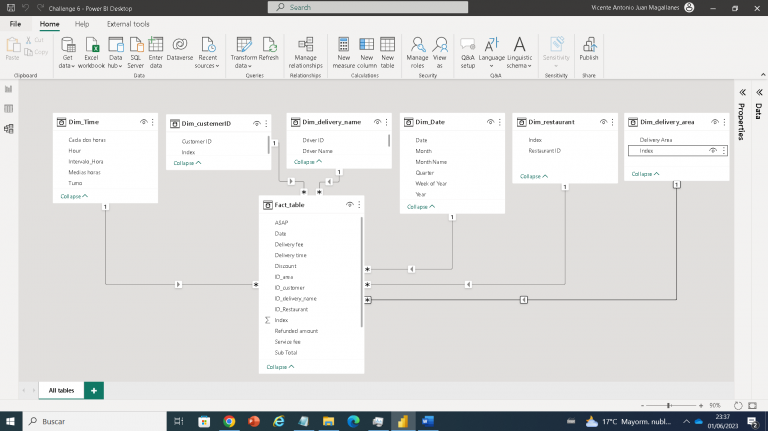Collapse the Fact_table card

tap(278, 367)
